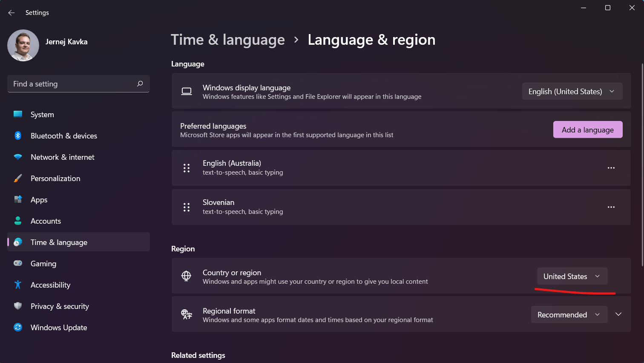The image size is (644, 363).
Task: Click the vertical scrollbar on right
Action: point(642,165)
